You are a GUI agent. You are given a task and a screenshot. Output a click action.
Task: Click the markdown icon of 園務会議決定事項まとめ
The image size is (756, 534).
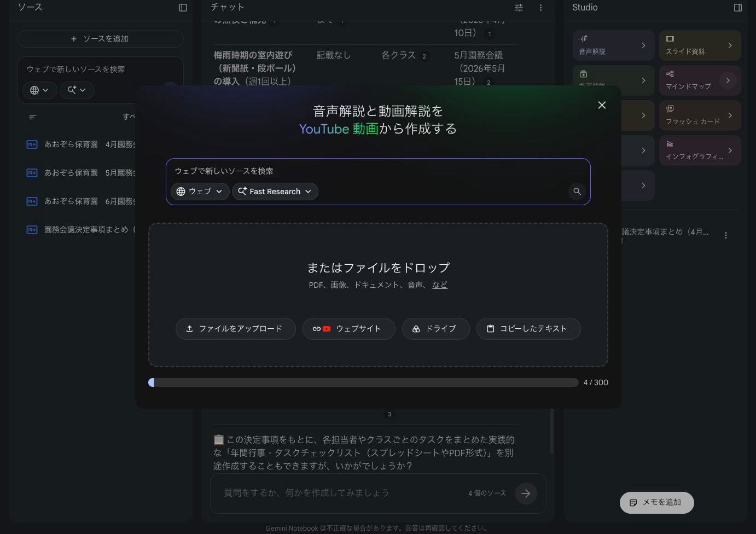coord(32,230)
